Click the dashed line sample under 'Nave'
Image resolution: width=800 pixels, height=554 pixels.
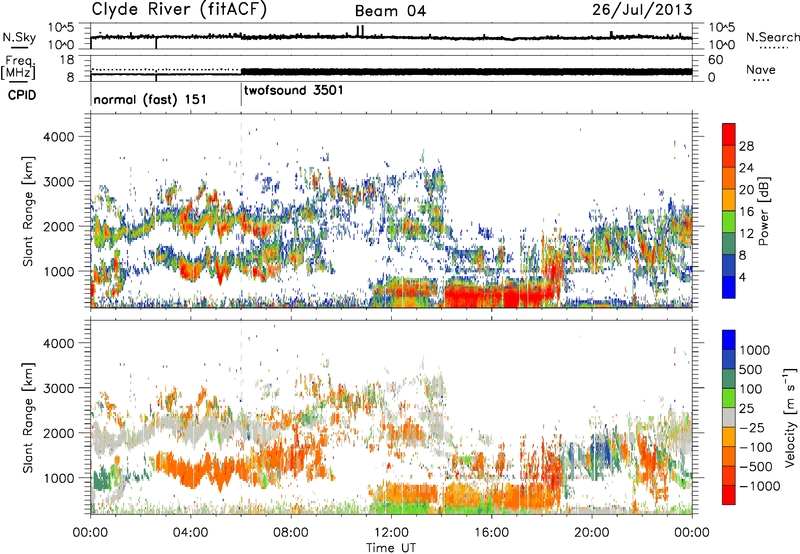[761, 80]
